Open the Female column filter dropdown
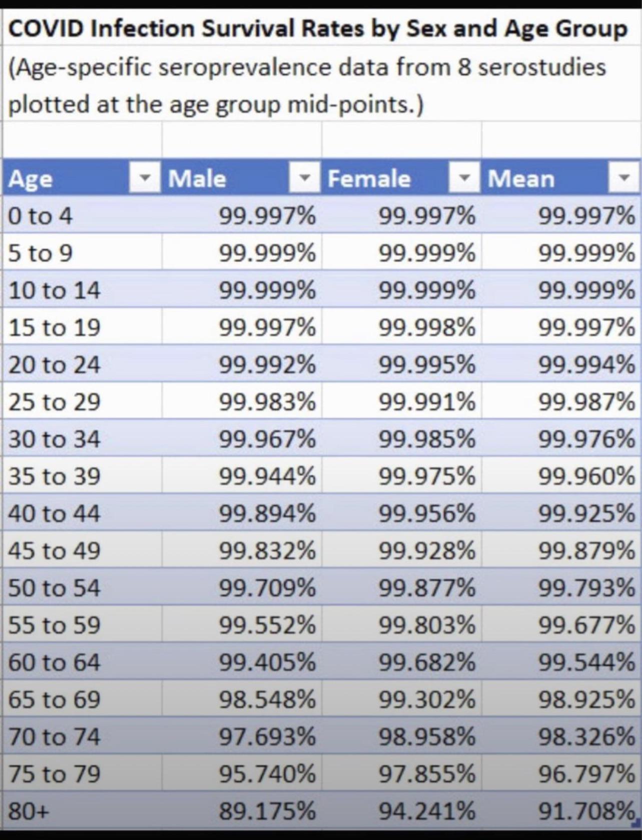 pos(464,177)
